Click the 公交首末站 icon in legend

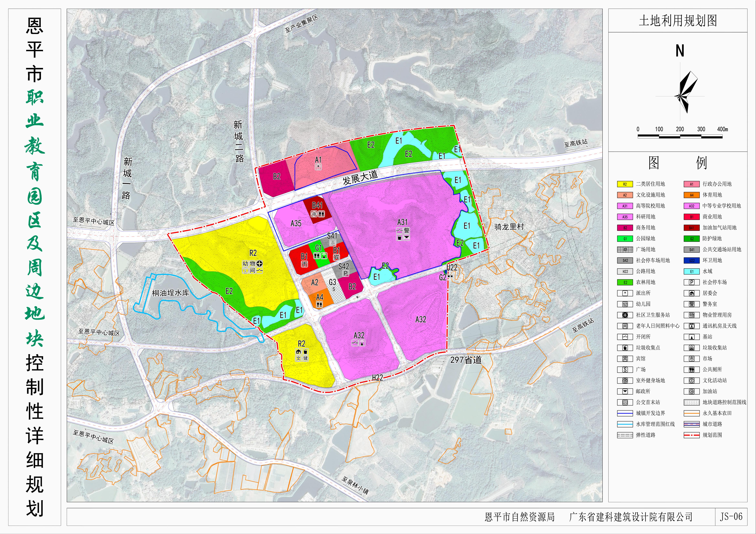coord(625,402)
